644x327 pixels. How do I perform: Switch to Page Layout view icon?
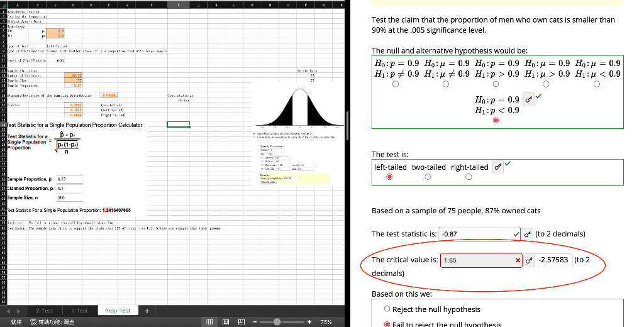click(226, 322)
